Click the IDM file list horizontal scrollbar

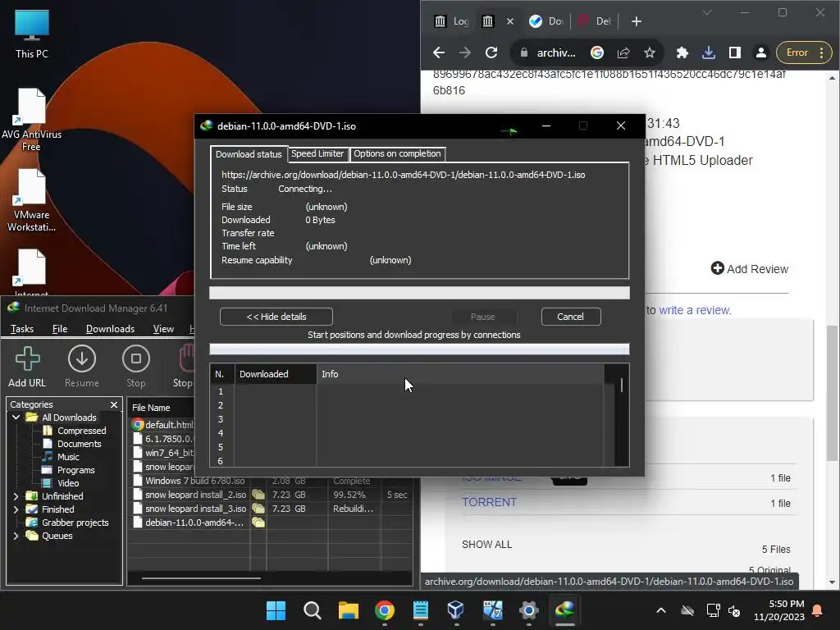click(202, 578)
